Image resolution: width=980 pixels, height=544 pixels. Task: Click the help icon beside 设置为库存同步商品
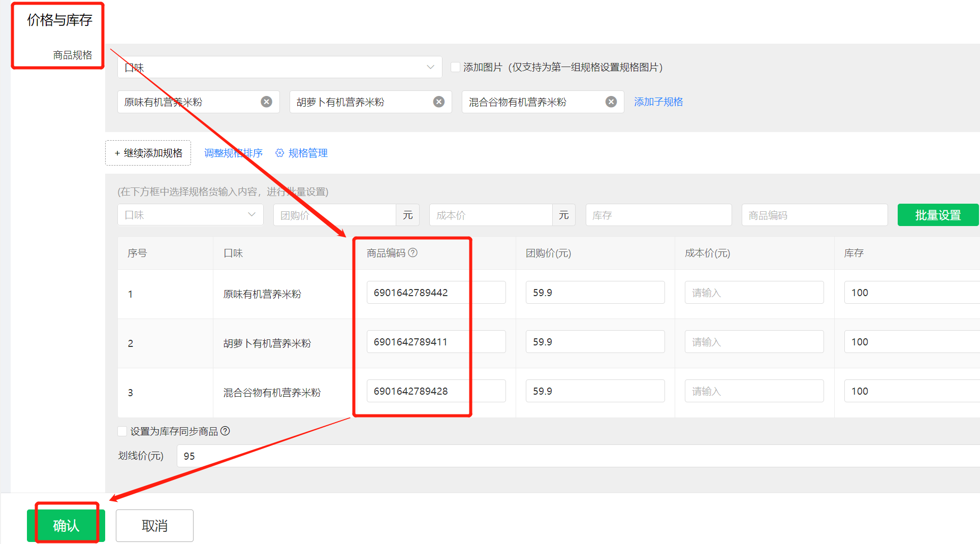click(x=225, y=431)
